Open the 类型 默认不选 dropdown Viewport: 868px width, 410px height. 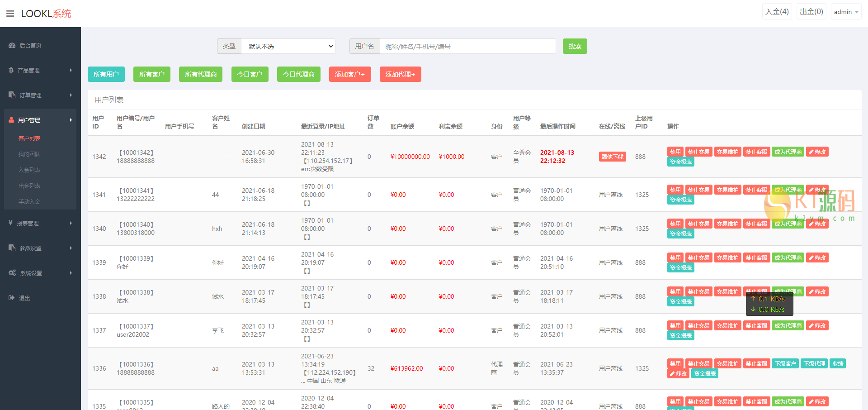pos(288,46)
